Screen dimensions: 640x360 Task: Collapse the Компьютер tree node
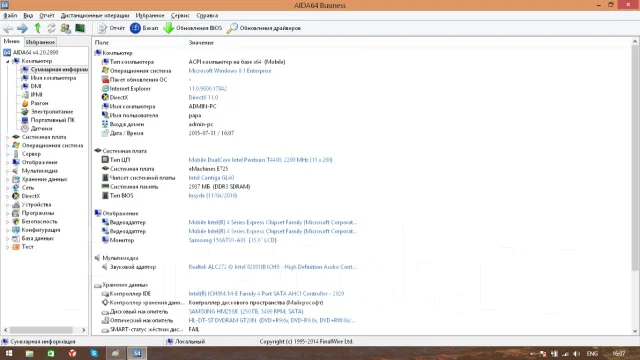point(7,61)
